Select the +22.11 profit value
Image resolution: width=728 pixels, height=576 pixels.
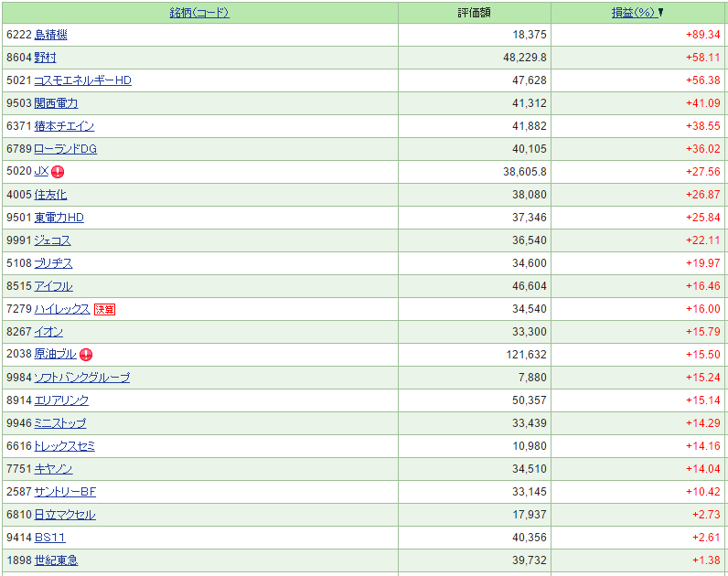pyautogui.click(x=703, y=240)
